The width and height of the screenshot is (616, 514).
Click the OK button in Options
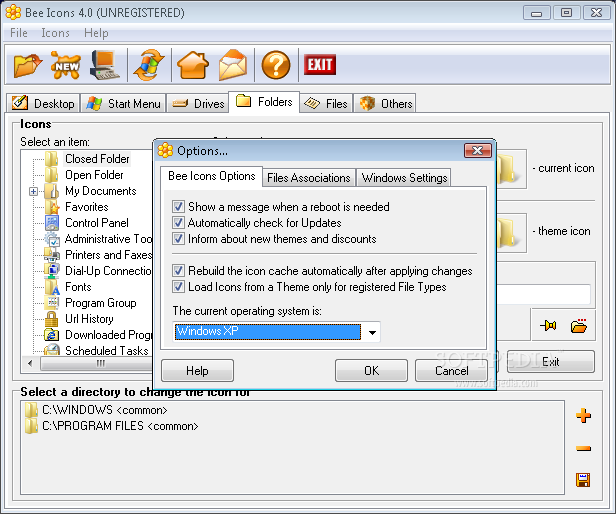371,371
